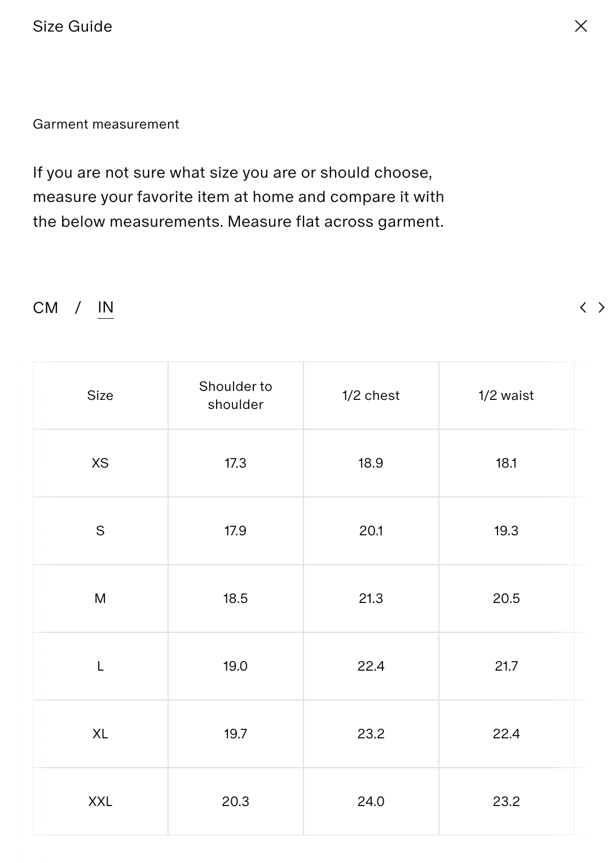
Task: Click the XL size row label
Action: coord(100,734)
